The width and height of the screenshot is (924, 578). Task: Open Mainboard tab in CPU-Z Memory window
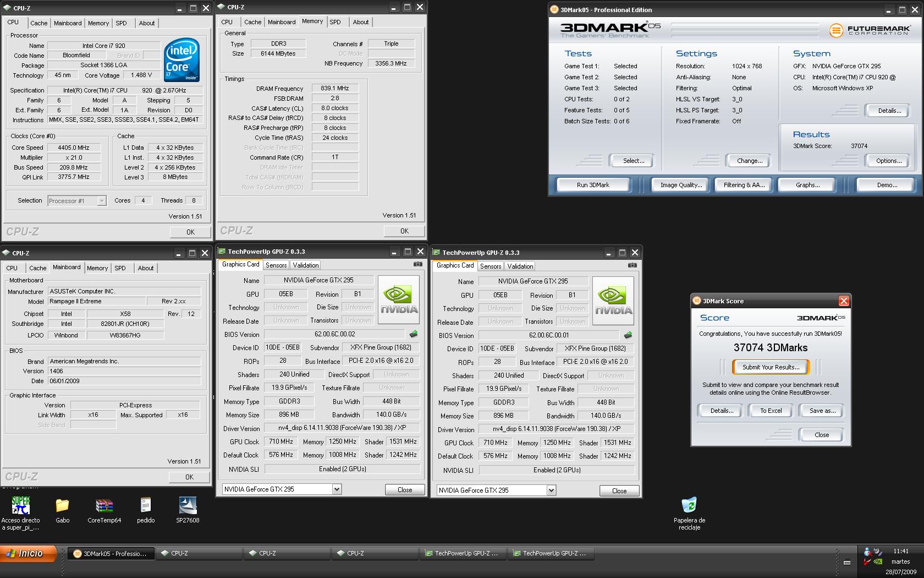(x=282, y=22)
